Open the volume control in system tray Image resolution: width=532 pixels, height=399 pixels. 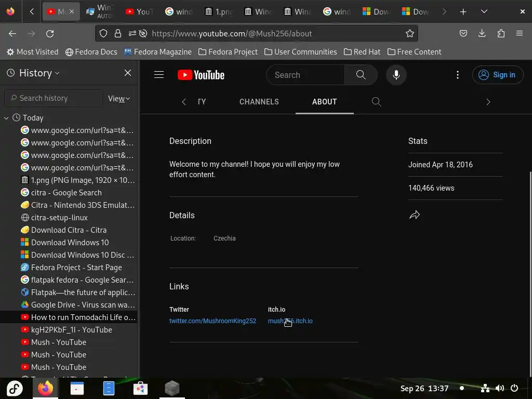click(499, 388)
